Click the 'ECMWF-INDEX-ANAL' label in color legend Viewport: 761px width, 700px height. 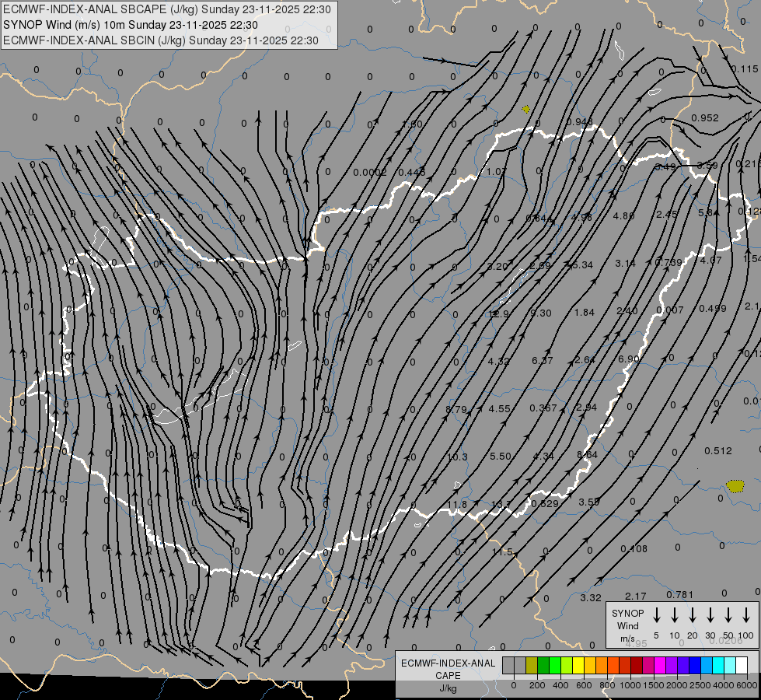point(448,663)
